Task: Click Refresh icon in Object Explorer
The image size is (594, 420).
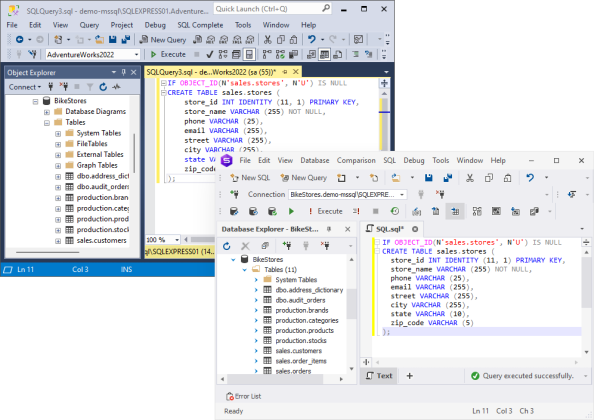Action: 103,87
